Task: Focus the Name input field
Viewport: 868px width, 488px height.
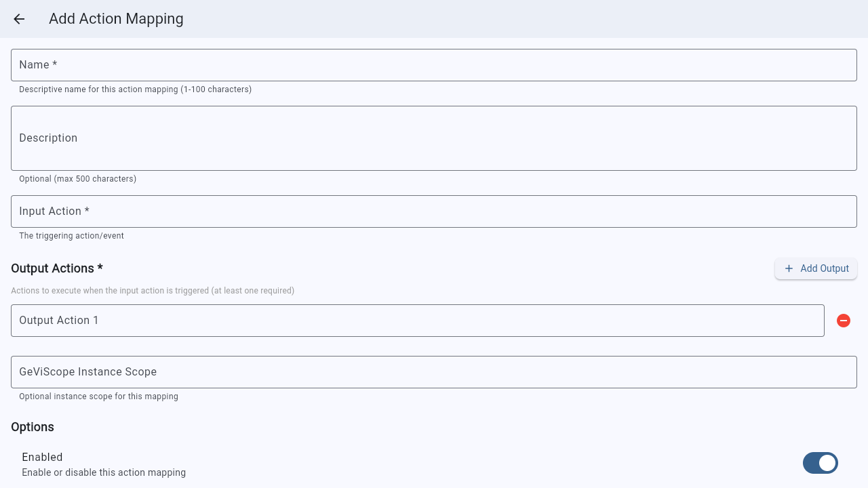Action: pyautogui.click(x=434, y=65)
